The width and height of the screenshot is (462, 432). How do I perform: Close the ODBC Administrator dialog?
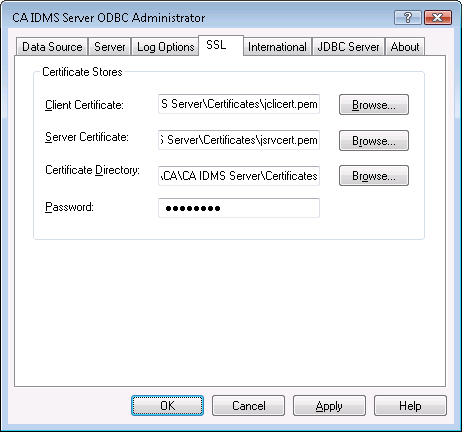click(x=438, y=17)
